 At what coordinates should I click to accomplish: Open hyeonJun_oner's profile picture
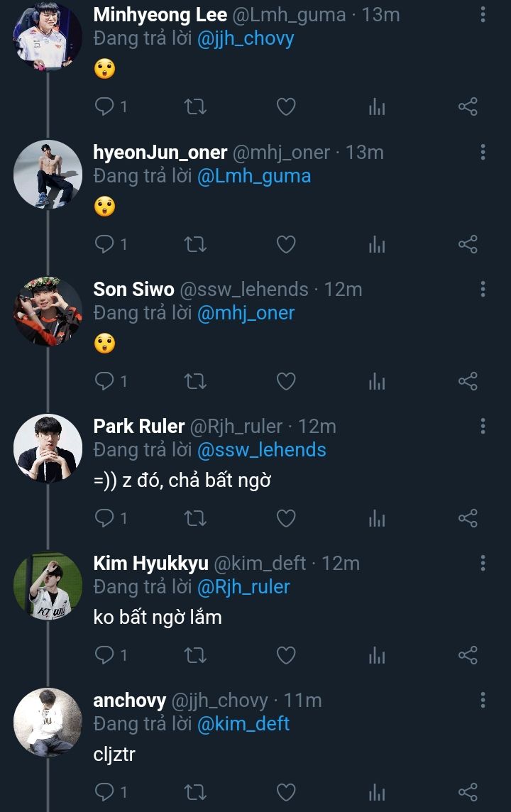click(48, 175)
